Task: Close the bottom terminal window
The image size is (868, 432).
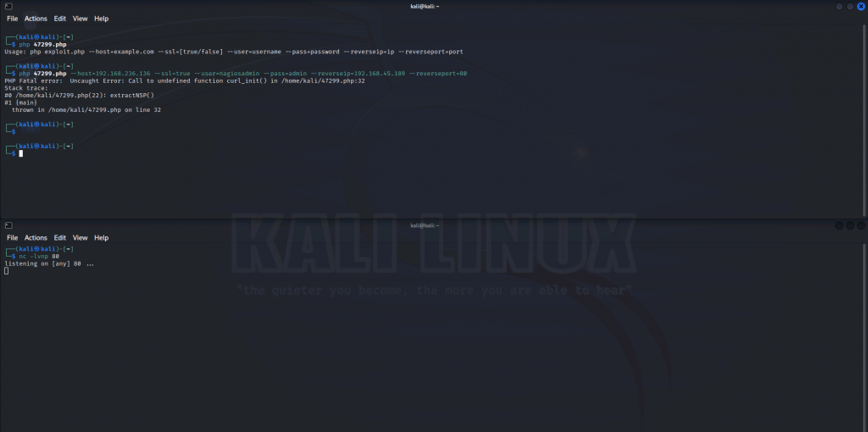Action: [861, 225]
